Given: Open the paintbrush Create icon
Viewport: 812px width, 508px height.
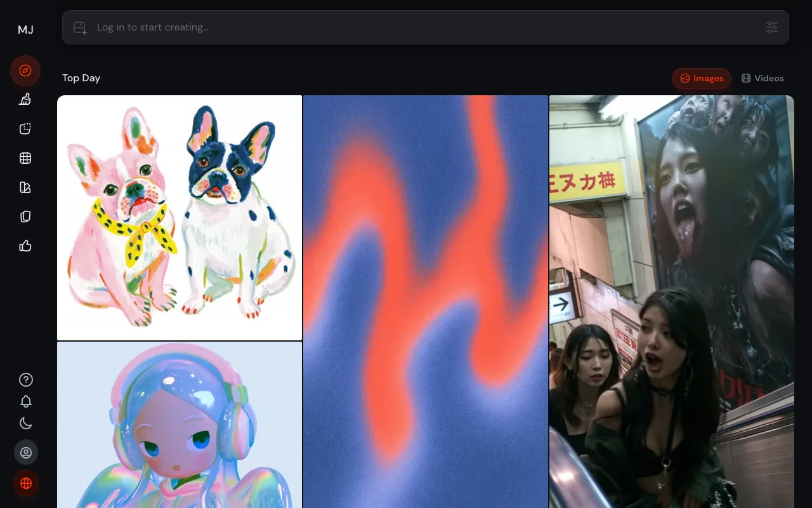Looking at the screenshot, I should tap(25, 99).
